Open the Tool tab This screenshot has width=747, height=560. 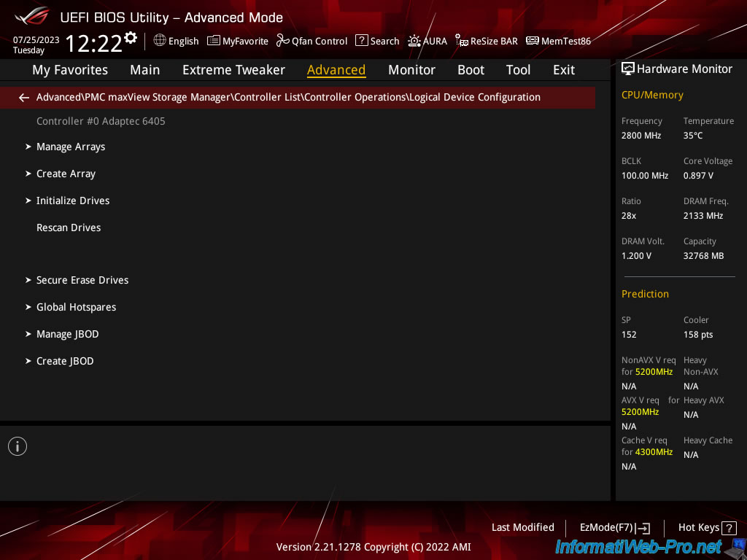coord(518,70)
